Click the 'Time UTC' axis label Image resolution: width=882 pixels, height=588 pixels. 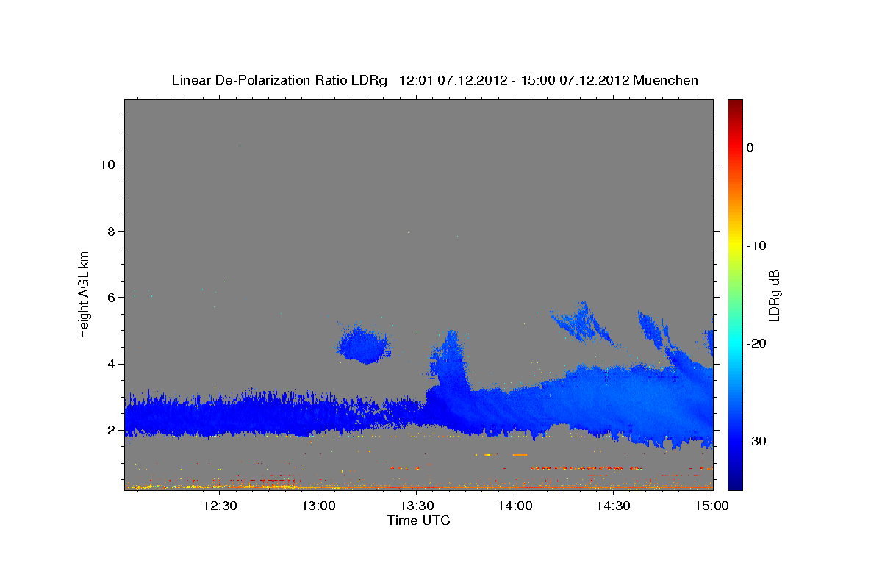point(418,520)
